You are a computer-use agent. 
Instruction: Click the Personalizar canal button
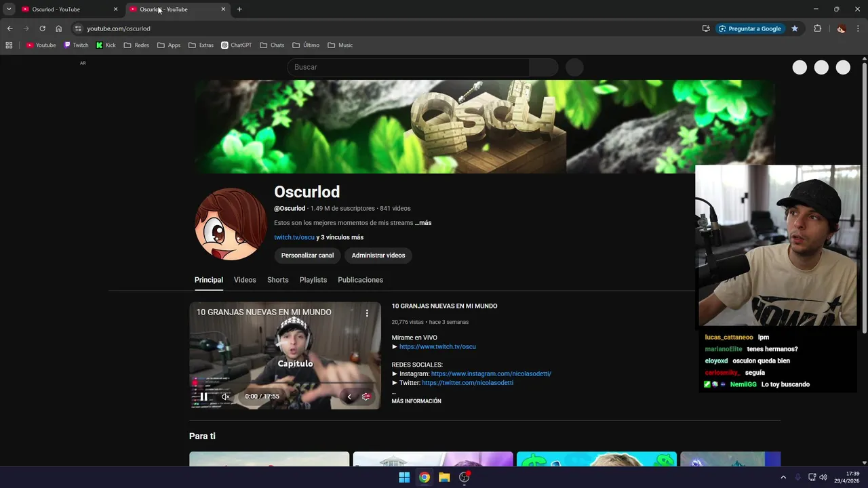click(307, 256)
